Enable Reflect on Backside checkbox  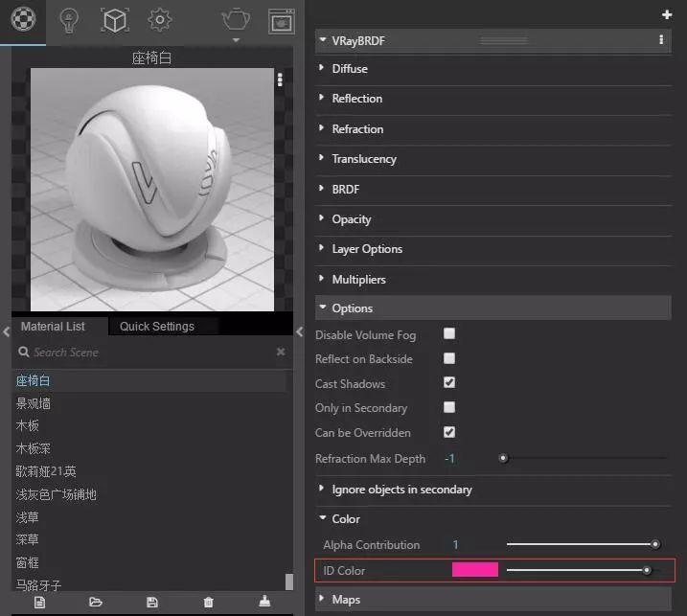click(x=449, y=358)
